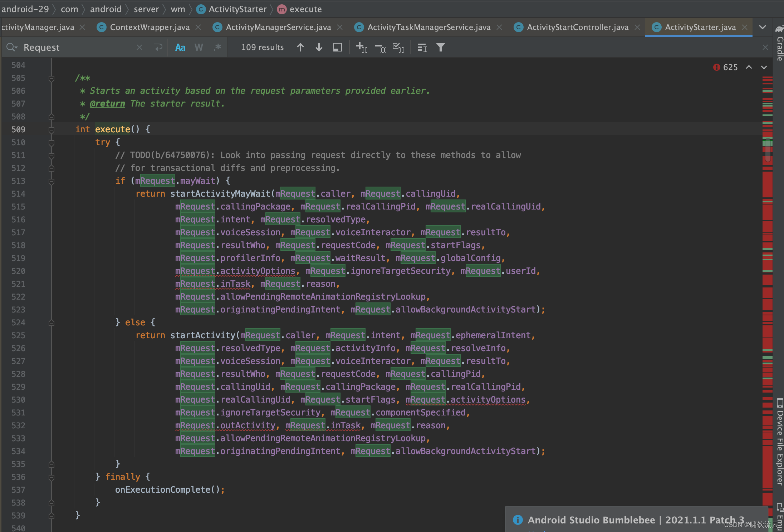Switch to ActivityManagerService.java tab

coord(278,27)
